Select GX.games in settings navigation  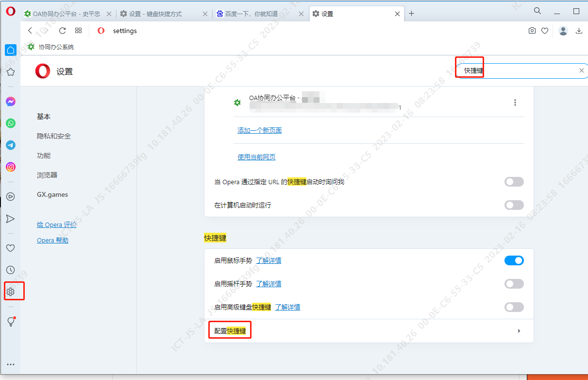coord(52,194)
